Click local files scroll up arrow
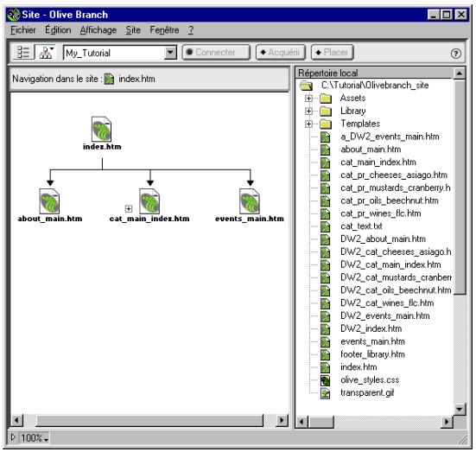This screenshot has width=476, height=452. [x=460, y=73]
